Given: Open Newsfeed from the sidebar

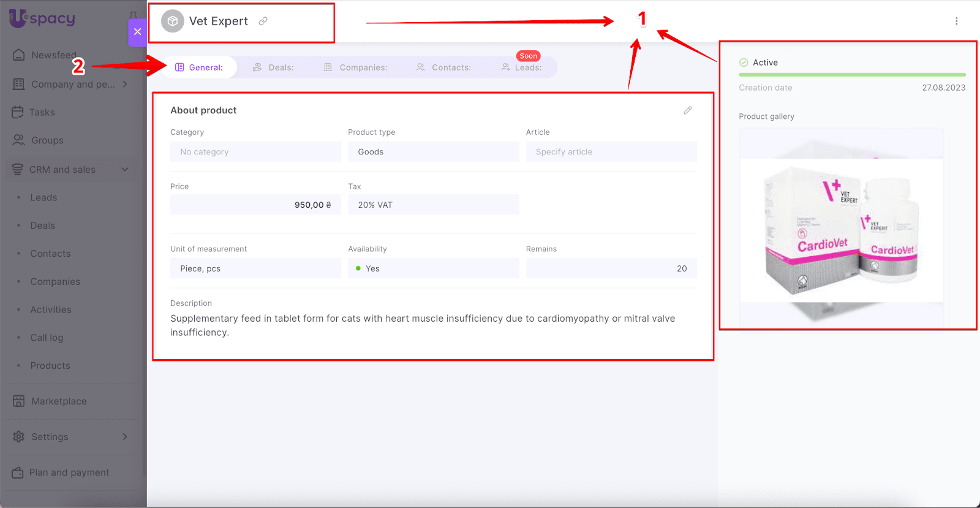Looking at the screenshot, I should pos(54,55).
